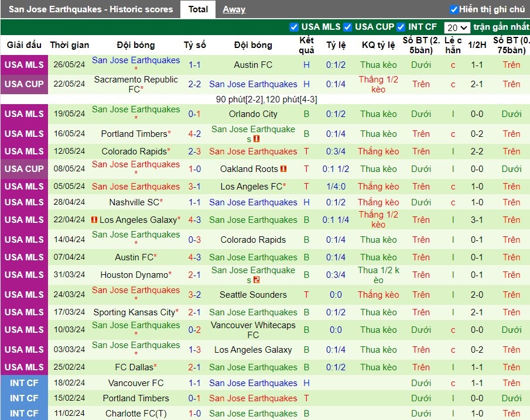Click the 1-1 score on 26/05/24
This screenshot has width=530, height=420.
click(x=194, y=64)
